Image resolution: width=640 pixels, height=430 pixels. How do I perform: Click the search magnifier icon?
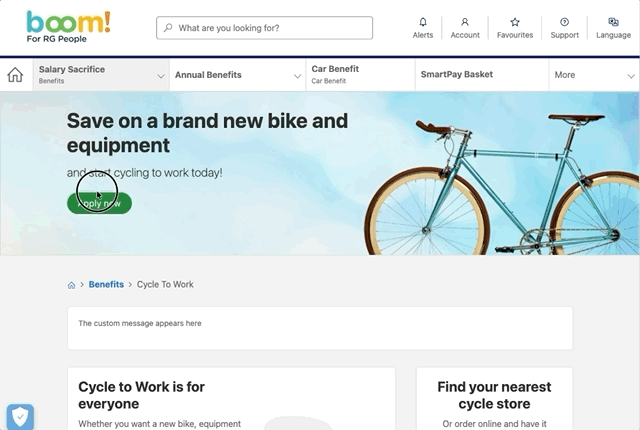click(168, 28)
